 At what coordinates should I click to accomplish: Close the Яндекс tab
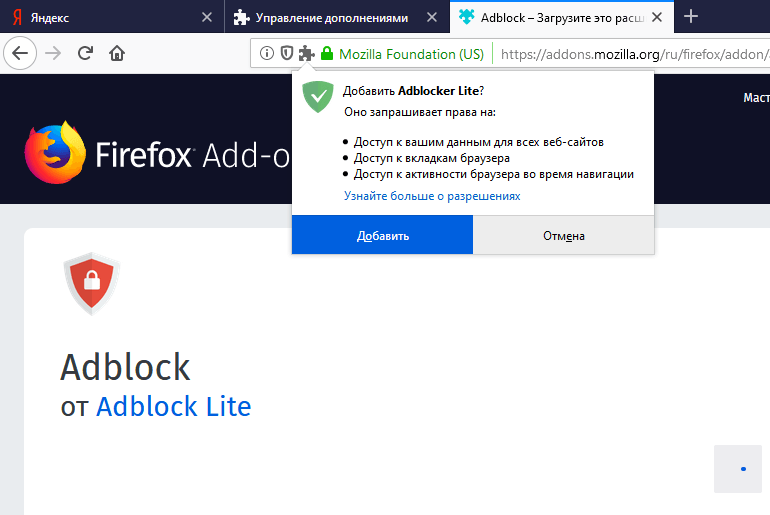(x=207, y=17)
